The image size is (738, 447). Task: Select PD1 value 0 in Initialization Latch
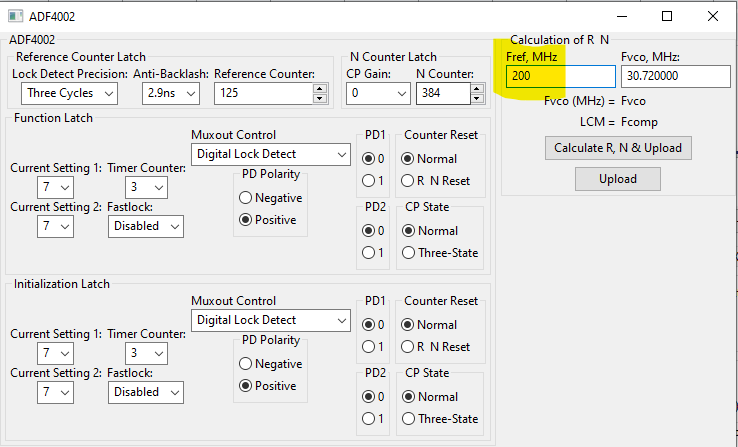point(373,325)
